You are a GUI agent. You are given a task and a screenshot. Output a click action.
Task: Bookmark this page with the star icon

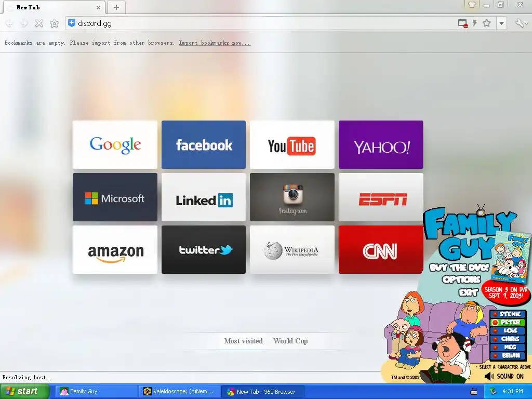[487, 23]
